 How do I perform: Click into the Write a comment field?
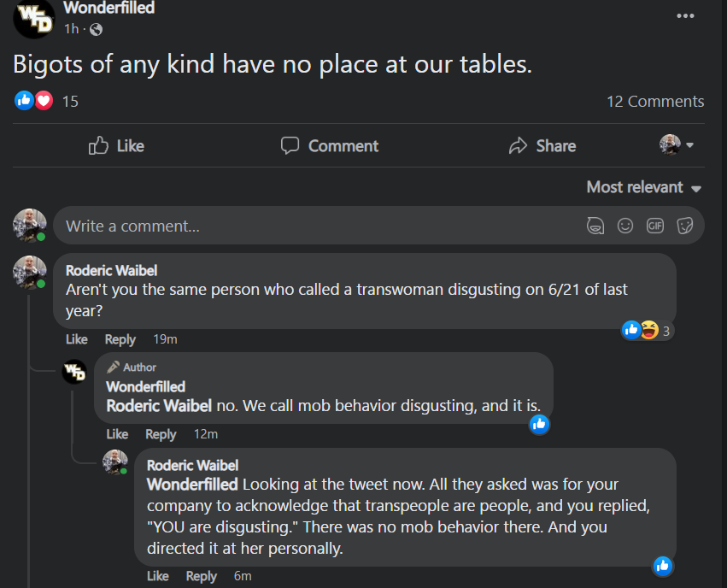316,226
